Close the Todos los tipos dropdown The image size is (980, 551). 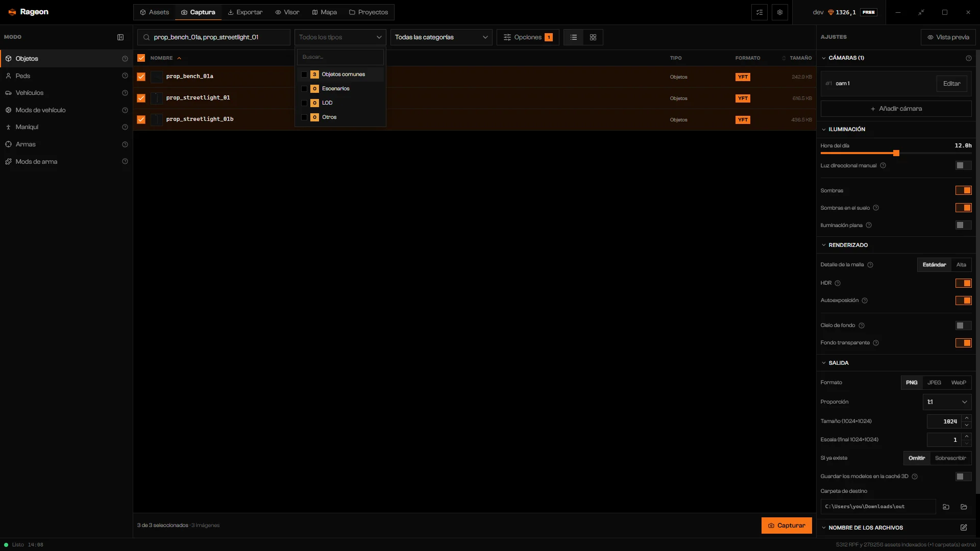coord(340,37)
